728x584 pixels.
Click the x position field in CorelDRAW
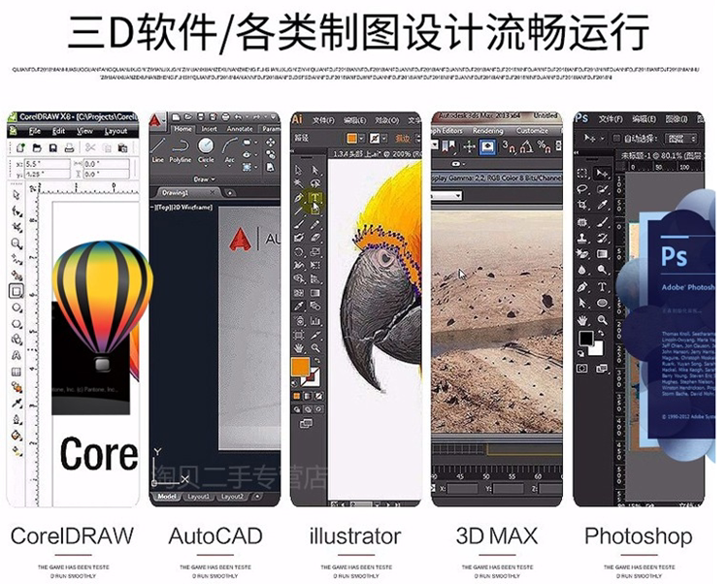pos(47,164)
